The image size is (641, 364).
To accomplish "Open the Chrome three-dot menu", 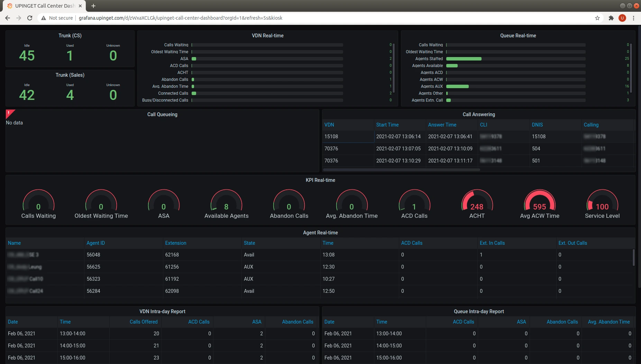I will tap(633, 18).
